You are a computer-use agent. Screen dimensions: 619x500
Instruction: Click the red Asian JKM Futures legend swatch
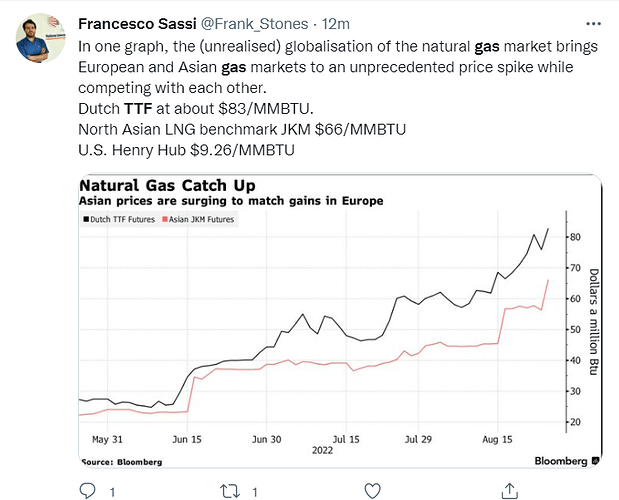pyautogui.click(x=165, y=219)
